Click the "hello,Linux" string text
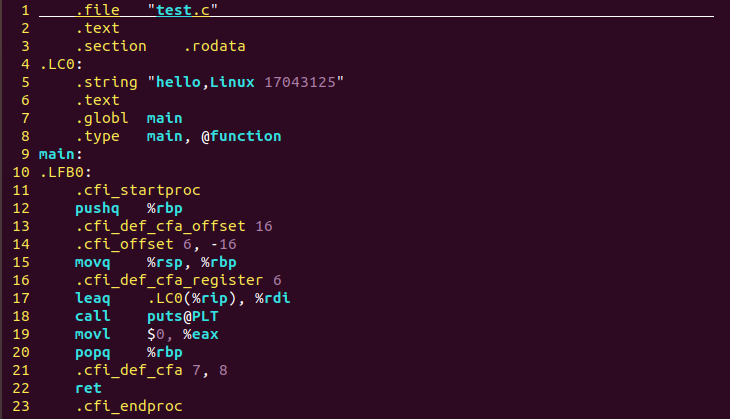The height and width of the screenshot is (419, 730). tap(205, 82)
